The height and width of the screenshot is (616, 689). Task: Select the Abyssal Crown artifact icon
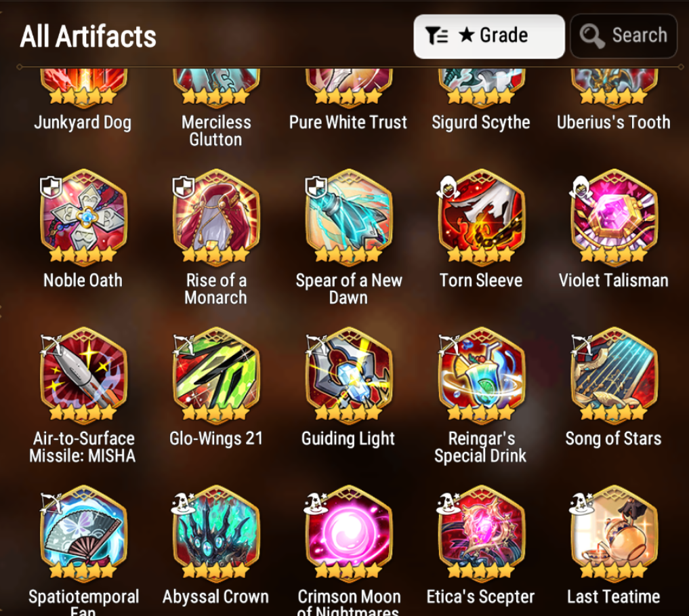tap(216, 534)
